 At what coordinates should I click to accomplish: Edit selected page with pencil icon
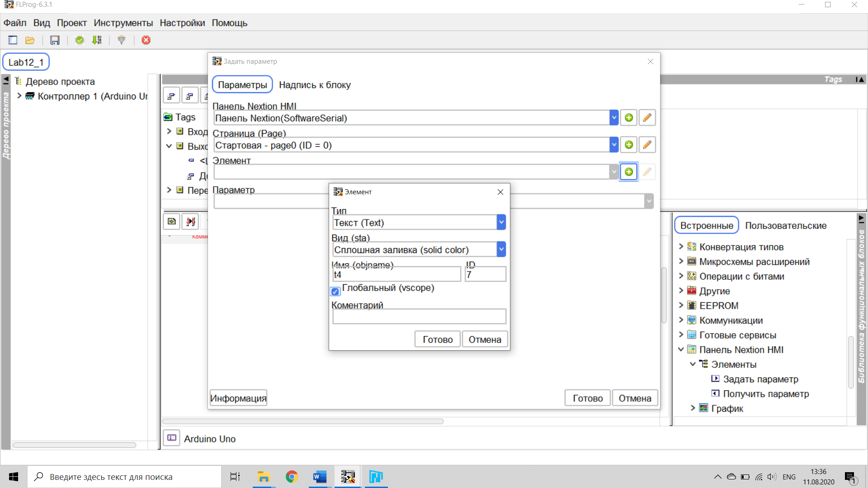click(647, 145)
